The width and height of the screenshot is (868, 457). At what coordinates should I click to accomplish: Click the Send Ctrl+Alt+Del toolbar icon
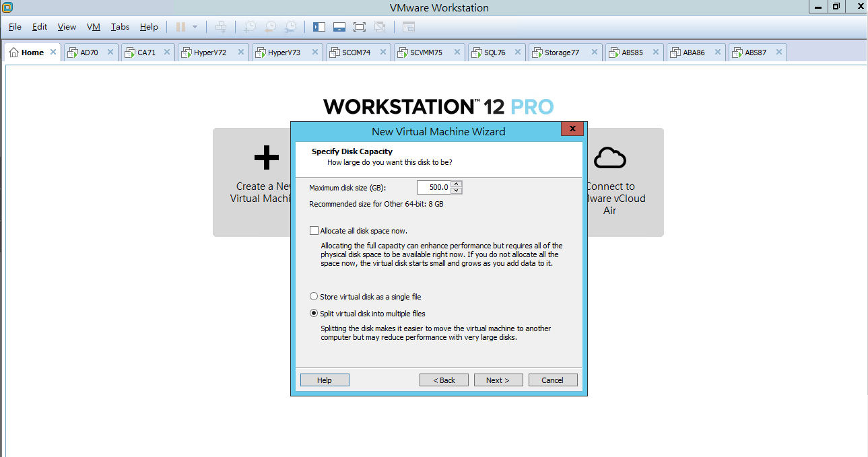click(x=221, y=27)
